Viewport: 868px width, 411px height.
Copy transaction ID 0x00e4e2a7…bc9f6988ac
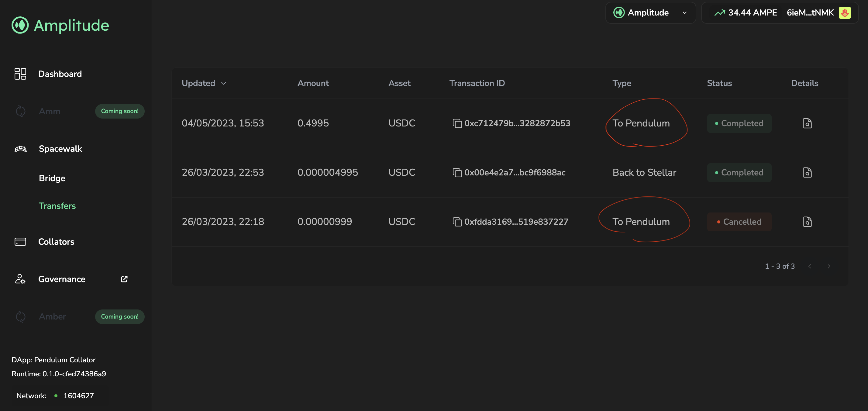point(457,173)
